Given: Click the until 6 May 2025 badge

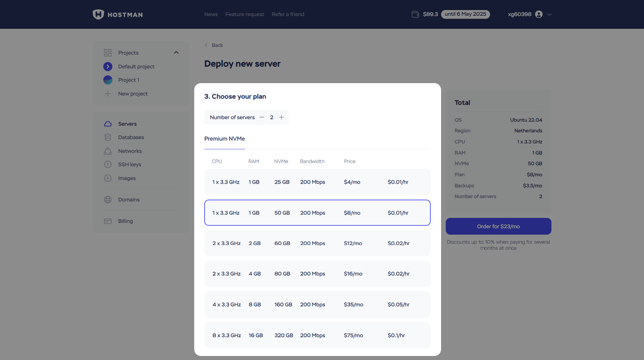Looking at the screenshot, I should tap(465, 14).
